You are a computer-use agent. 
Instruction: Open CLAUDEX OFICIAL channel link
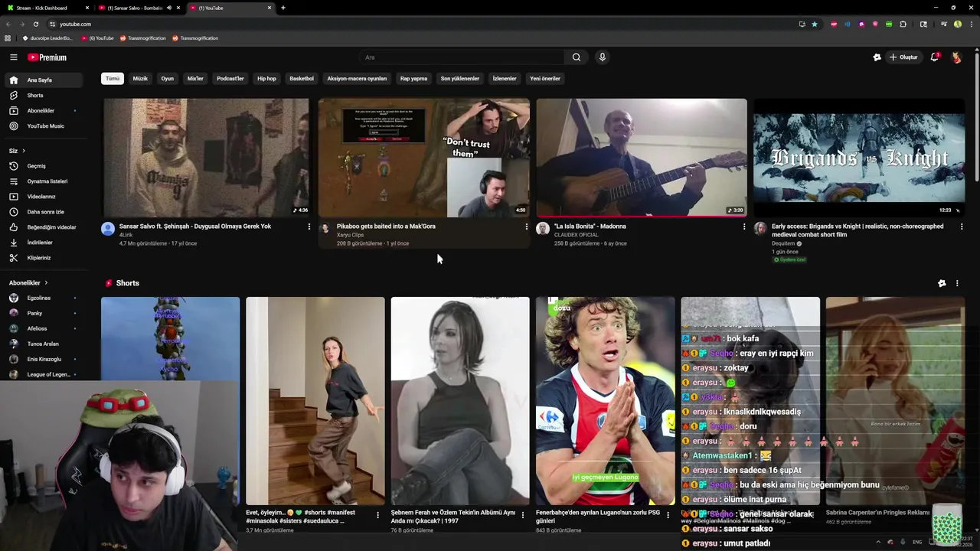pos(576,235)
